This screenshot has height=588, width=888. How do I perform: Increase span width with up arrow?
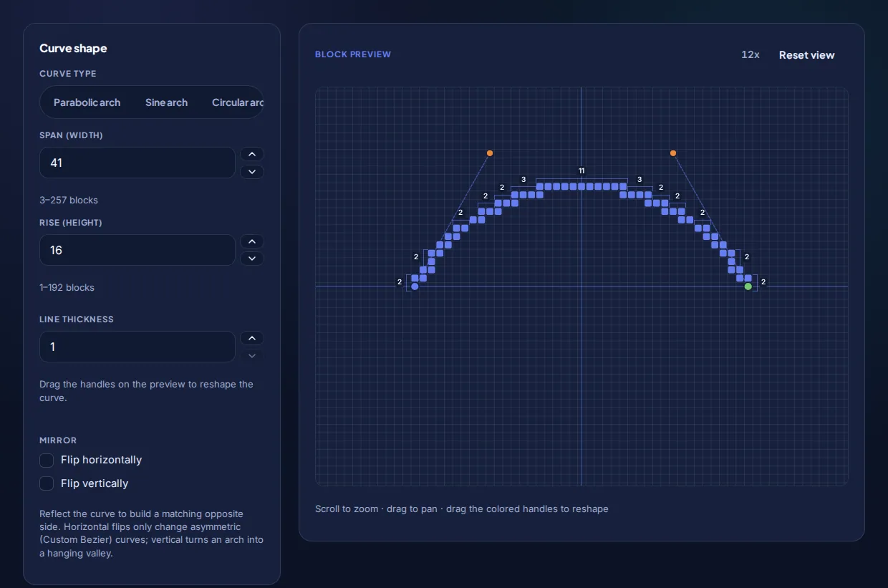252,154
